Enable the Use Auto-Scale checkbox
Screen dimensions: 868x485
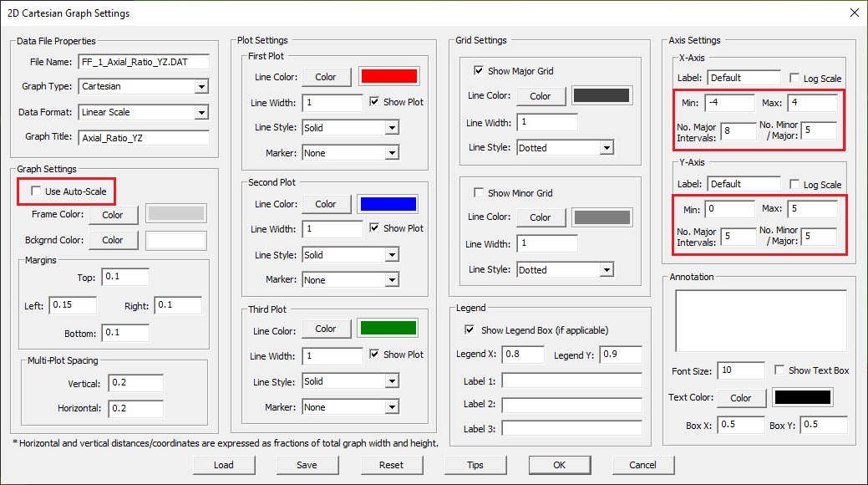pos(36,191)
